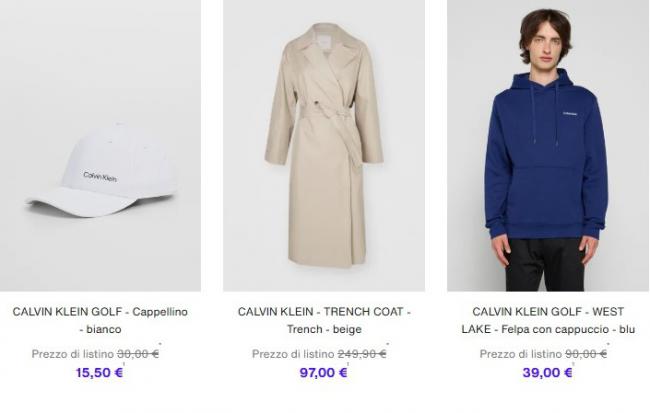Select the 97,00 € sale price

tap(323, 372)
